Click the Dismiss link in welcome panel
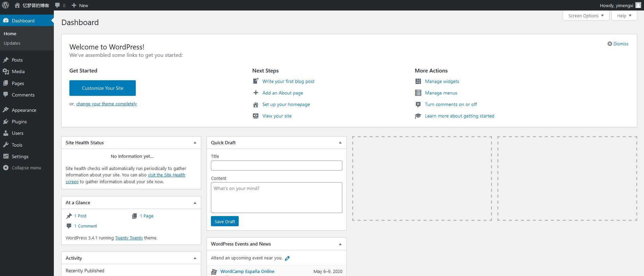644x276 pixels. [621, 44]
